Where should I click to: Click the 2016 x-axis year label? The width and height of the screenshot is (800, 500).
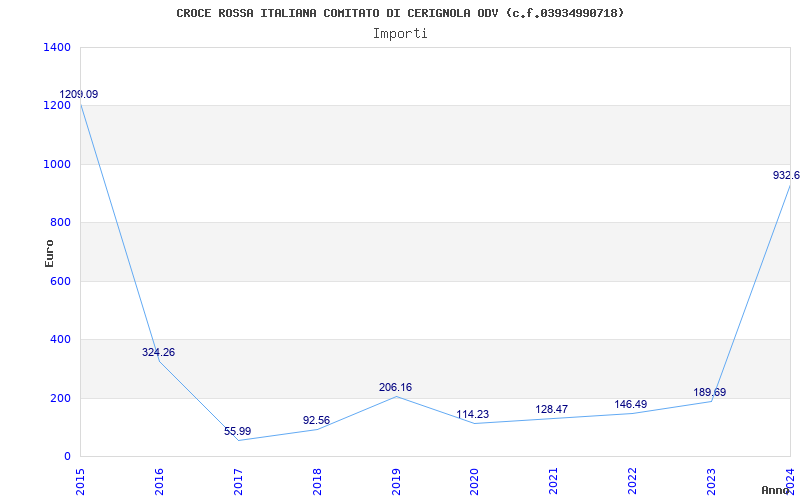[x=159, y=481]
